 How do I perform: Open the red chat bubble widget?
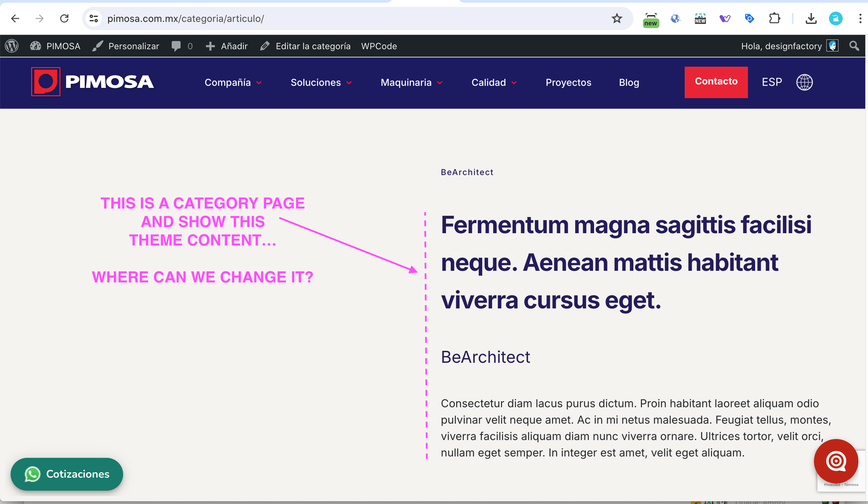[836, 461]
